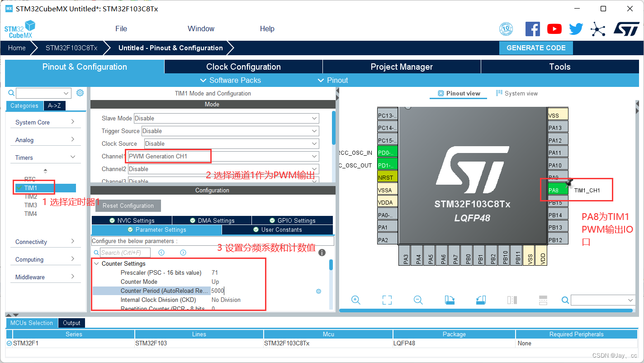Go to Home breadcrumb

[17, 48]
